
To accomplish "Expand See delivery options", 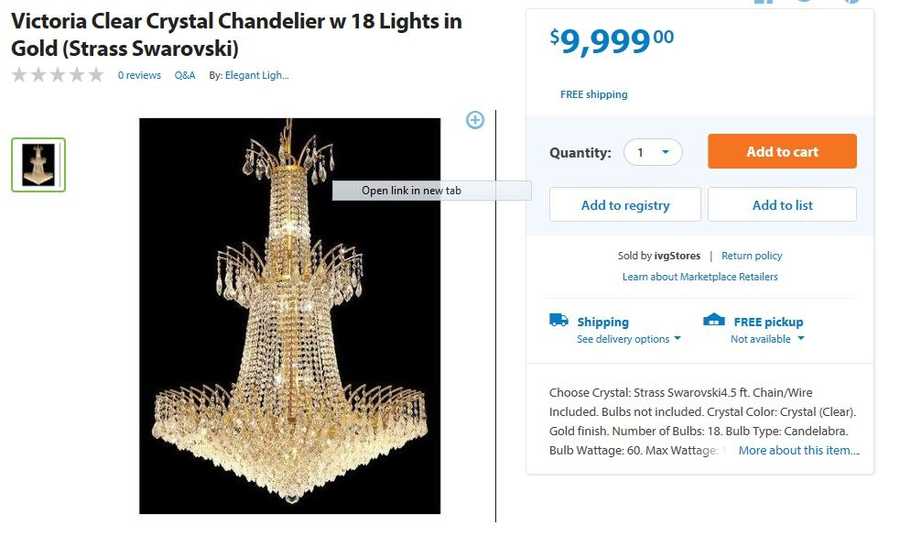I will 628,339.
